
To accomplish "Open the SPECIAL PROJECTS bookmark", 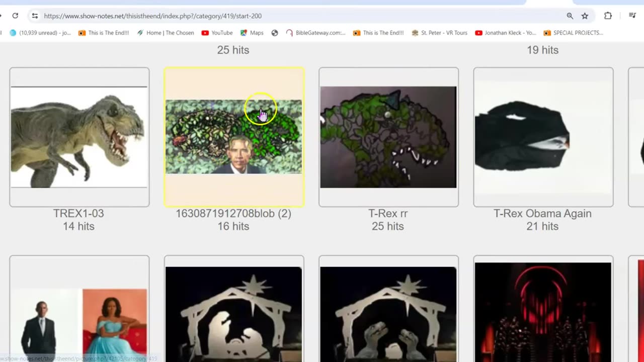I will point(573,33).
